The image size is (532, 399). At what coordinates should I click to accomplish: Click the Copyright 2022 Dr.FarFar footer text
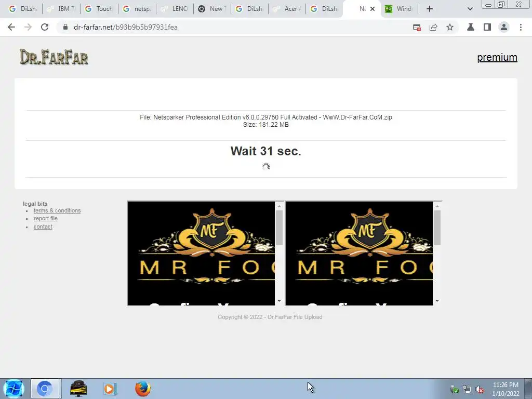270,317
